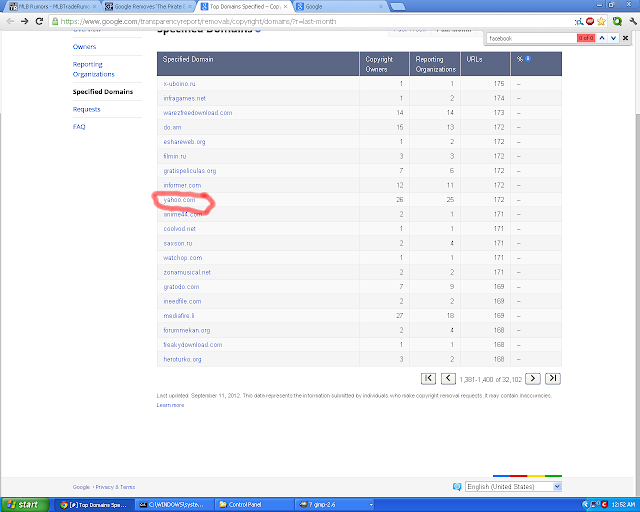Image resolution: width=640 pixels, height=512 pixels.
Task: Go forward using browser forward arrow
Action: pos(24,21)
